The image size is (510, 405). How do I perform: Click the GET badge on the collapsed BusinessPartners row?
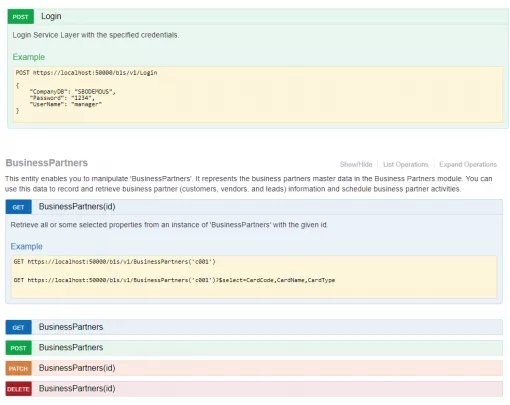coord(18,327)
